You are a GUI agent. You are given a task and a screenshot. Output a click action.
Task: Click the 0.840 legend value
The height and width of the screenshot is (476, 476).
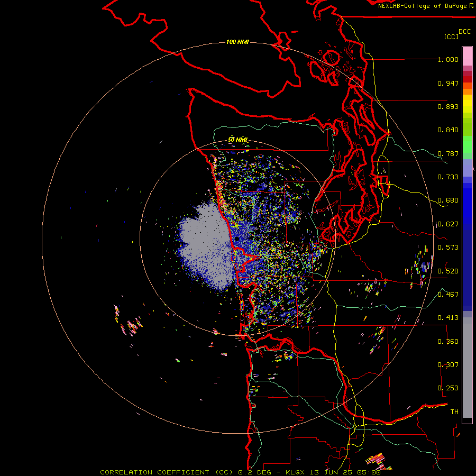click(448, 130)
